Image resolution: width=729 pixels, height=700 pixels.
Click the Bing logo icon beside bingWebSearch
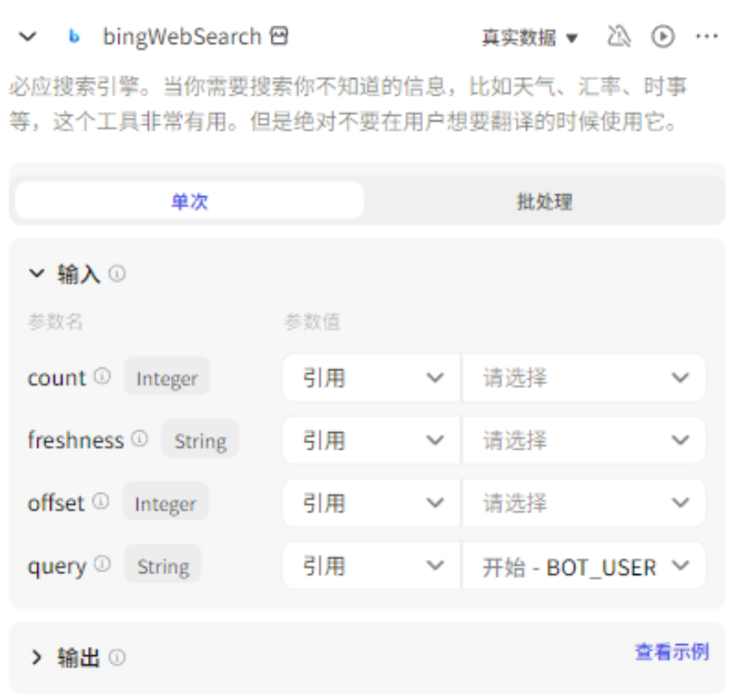(x=74, y=36)
